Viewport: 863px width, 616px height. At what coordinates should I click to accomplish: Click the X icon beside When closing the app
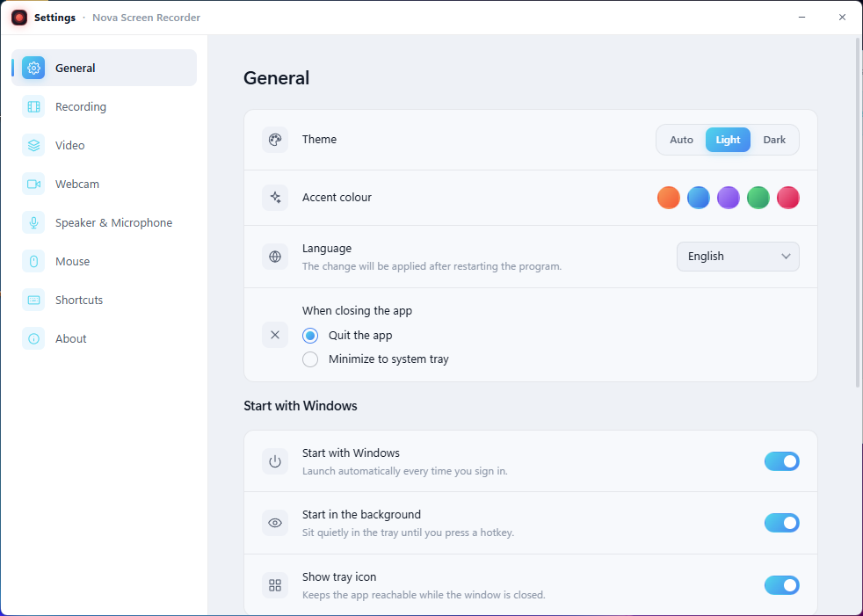pos(275,335)
